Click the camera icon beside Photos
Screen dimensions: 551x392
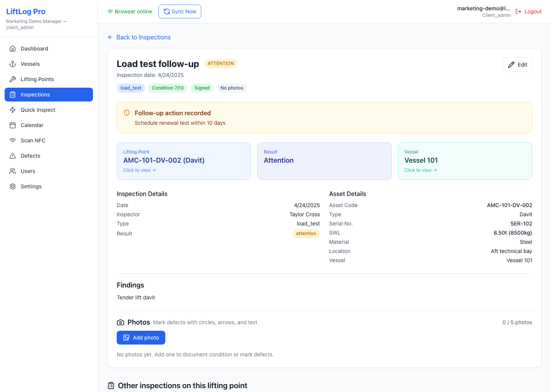pos(121,322)
